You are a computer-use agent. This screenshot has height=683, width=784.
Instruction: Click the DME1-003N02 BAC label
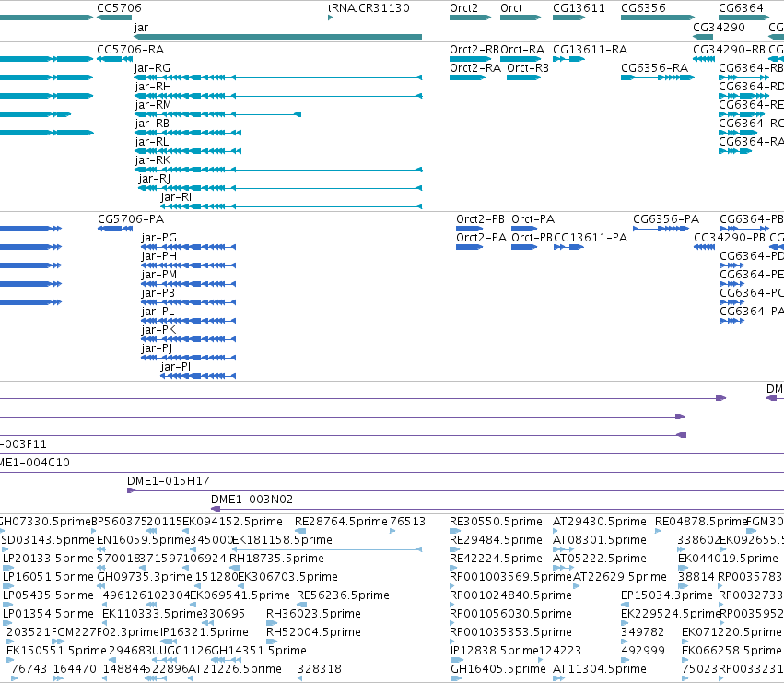[x=252, y=500]
